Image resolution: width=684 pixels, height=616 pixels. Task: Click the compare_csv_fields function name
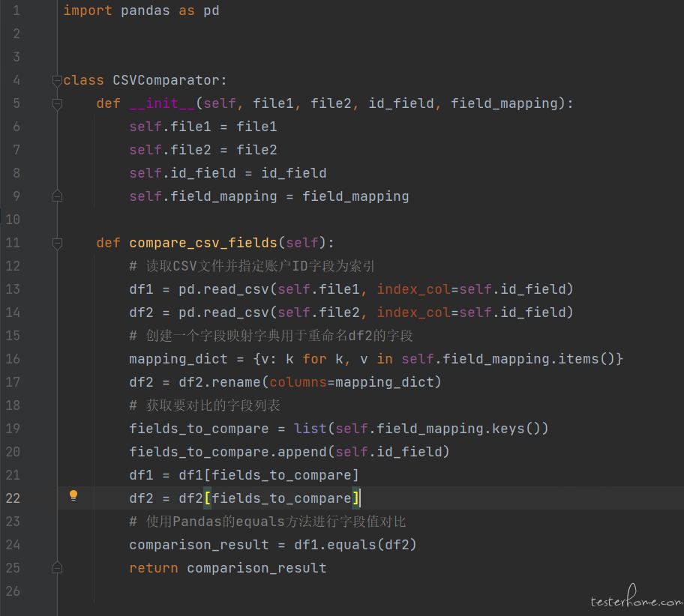pos(203,243)
